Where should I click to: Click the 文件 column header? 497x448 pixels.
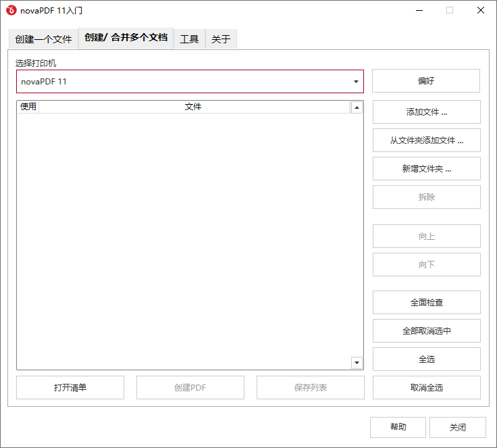[193, 107]
